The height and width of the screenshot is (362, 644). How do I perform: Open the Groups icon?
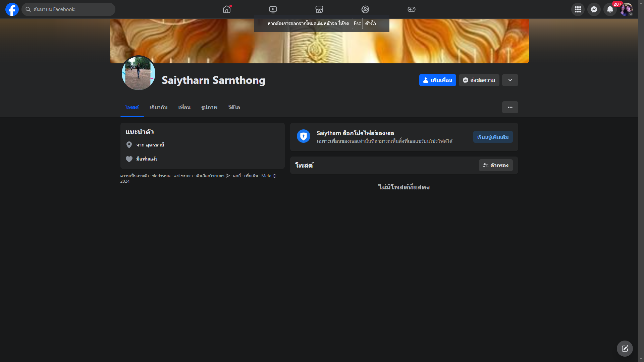pos(365,9)
